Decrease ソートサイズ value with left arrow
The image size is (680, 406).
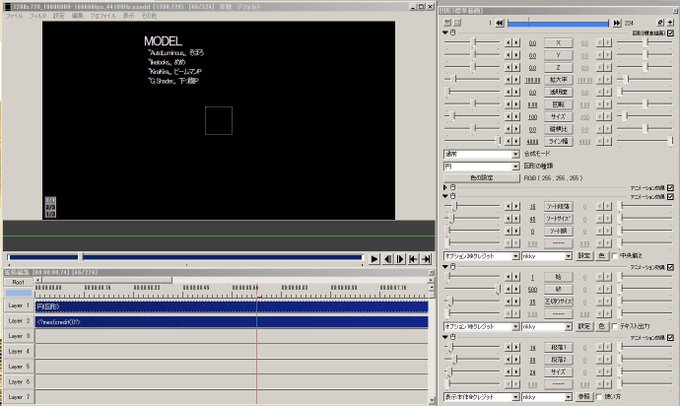(x=508, y=219)
